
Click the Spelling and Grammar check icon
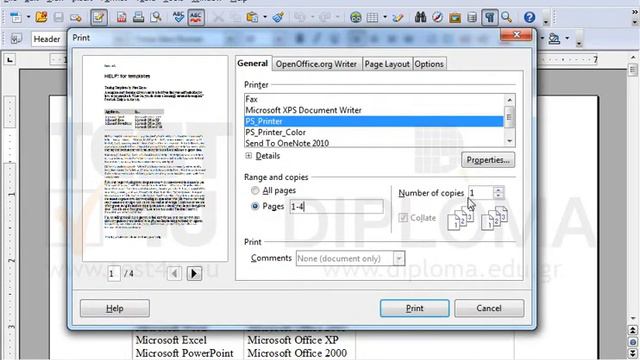pyautogui.click(x=178, y=17)
